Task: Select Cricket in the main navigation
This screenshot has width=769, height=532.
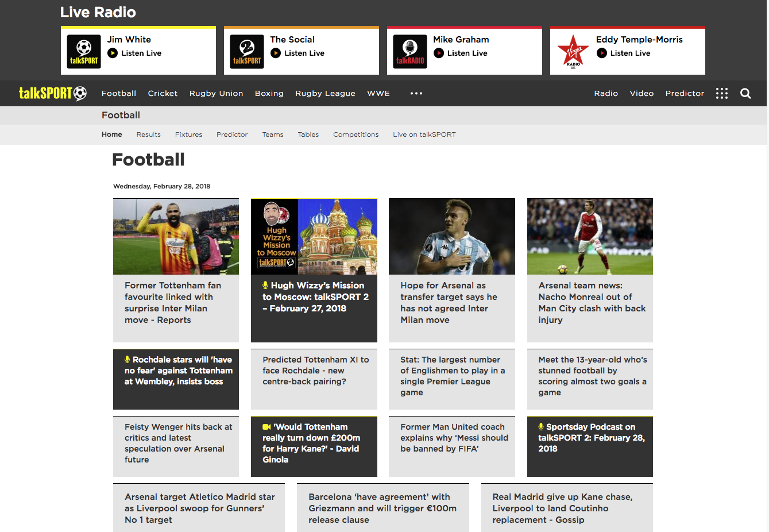Action: (x=163, y=93)
